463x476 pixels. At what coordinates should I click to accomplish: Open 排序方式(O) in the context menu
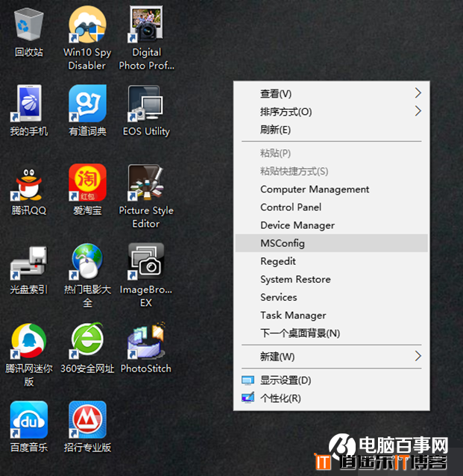click(x=331, y=112)
